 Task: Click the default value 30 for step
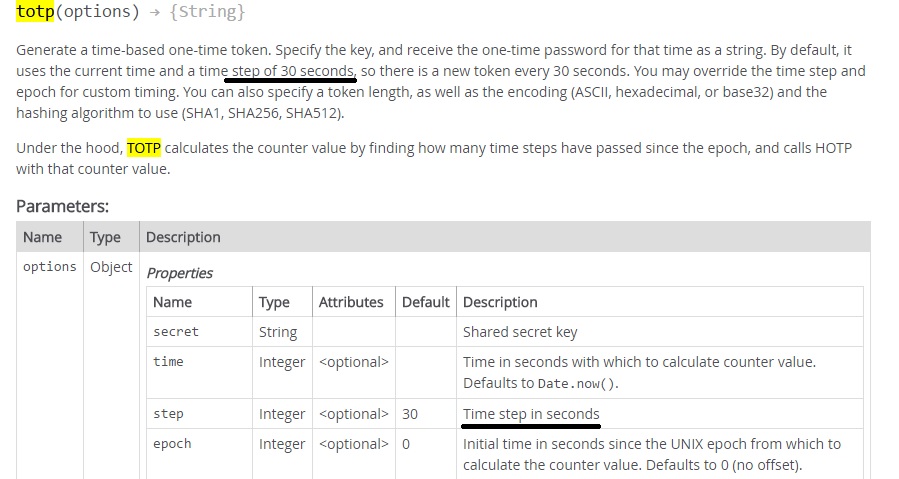410,414
